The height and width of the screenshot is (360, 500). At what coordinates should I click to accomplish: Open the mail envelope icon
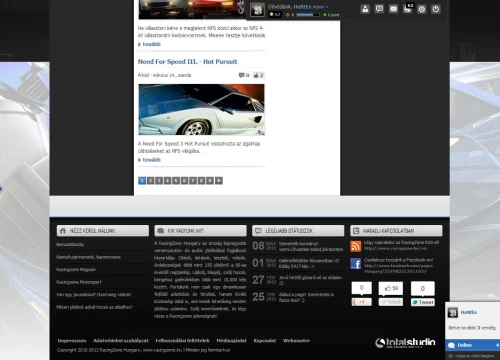click(x=393, y=9)
